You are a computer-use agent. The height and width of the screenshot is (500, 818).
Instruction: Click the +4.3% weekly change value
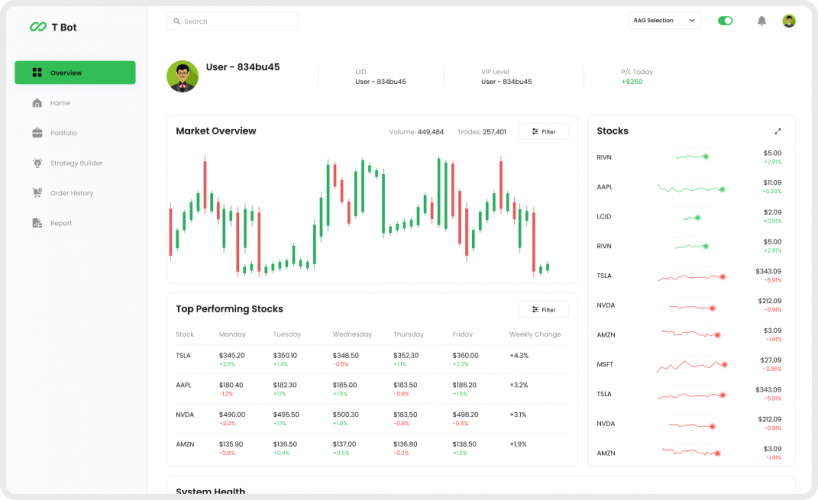click(519, 355)
